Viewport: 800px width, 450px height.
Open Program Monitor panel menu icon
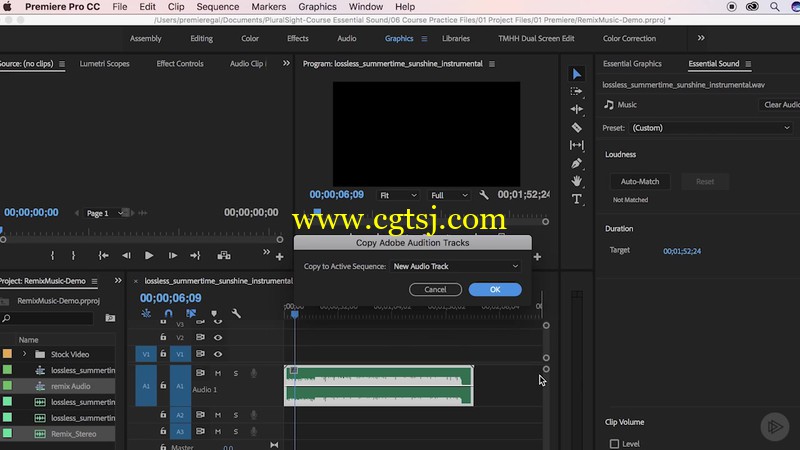coord(492,64)
